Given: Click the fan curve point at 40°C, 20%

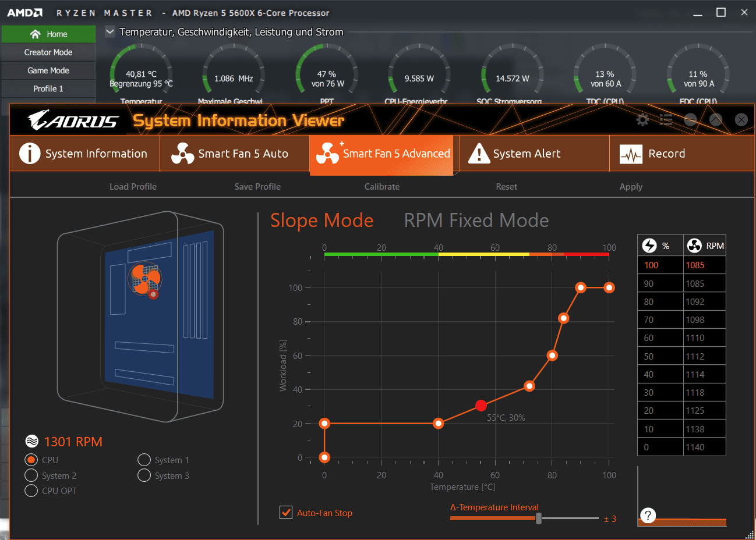Looking at the screenshot, I should (439, 424).
